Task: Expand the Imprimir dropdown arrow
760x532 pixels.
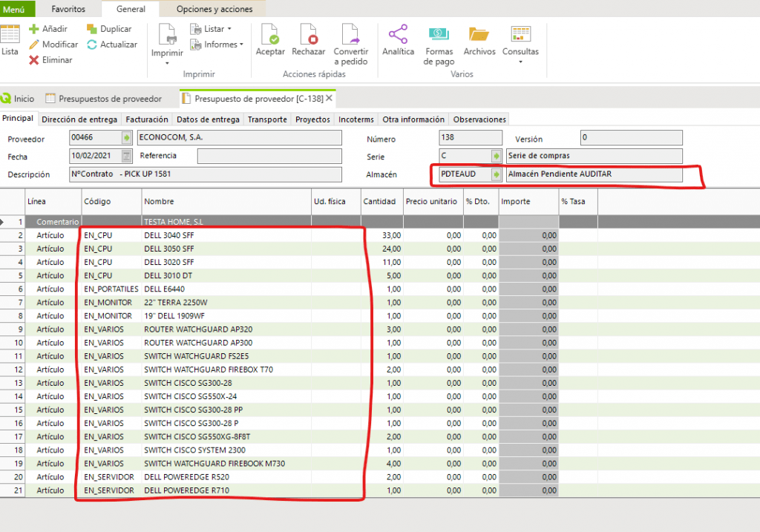Action: (x=167, y=63)
